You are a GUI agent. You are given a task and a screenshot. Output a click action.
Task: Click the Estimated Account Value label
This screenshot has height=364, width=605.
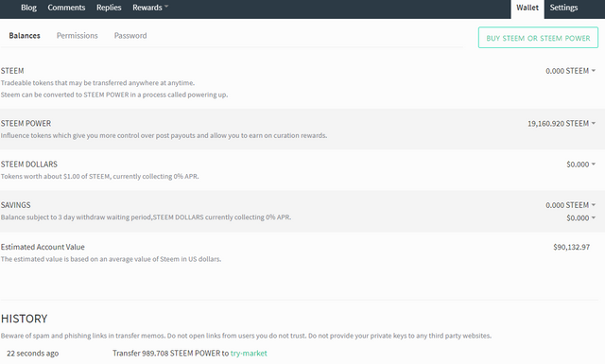point(43,247)
